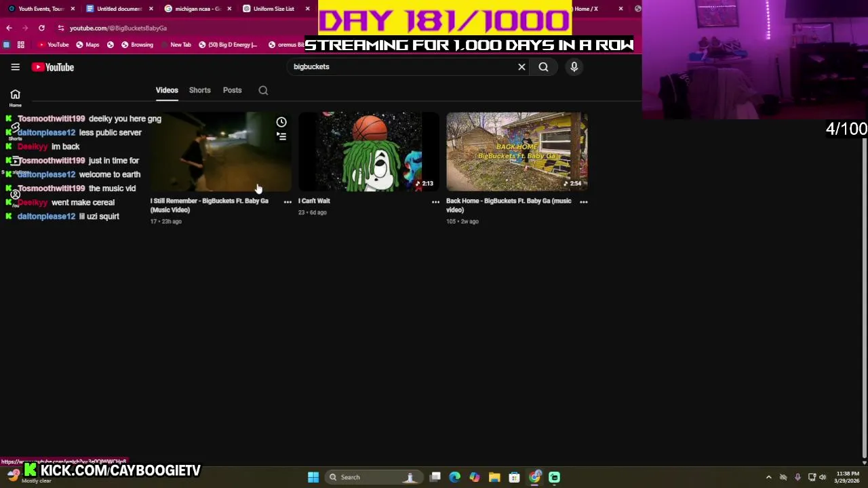The width and height of the screenshot is (868, 488).
Task: Click the magnifier search button next to bigbuckets
Action: coord(543,67)
